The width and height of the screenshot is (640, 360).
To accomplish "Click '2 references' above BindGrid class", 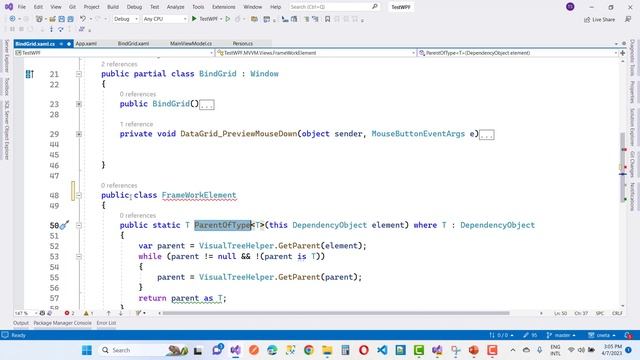I will 119,64.
